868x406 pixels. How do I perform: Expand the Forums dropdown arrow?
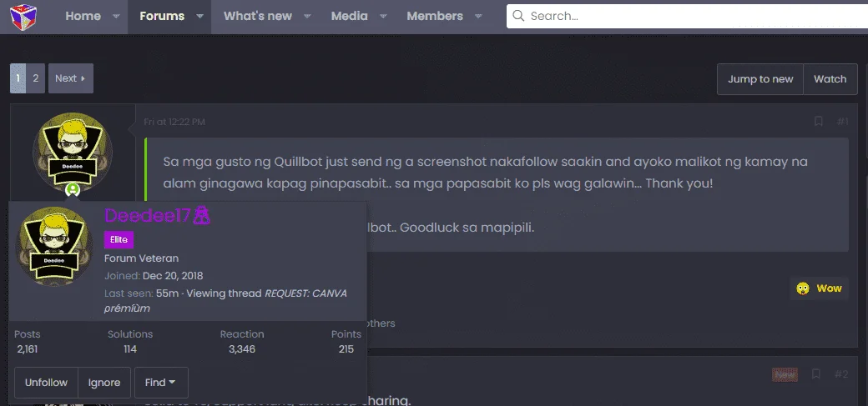click(x=200, y=17)
